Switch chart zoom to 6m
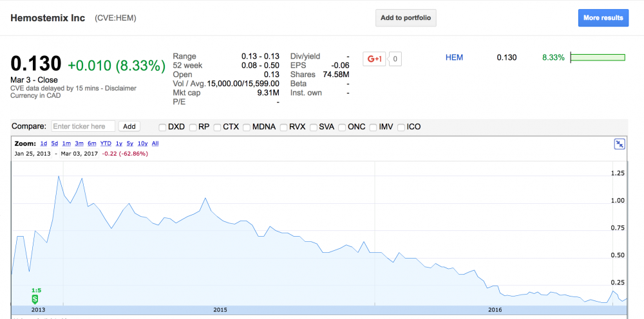Image resolution: width=644 pixels, height=319 pixels. 91,143
